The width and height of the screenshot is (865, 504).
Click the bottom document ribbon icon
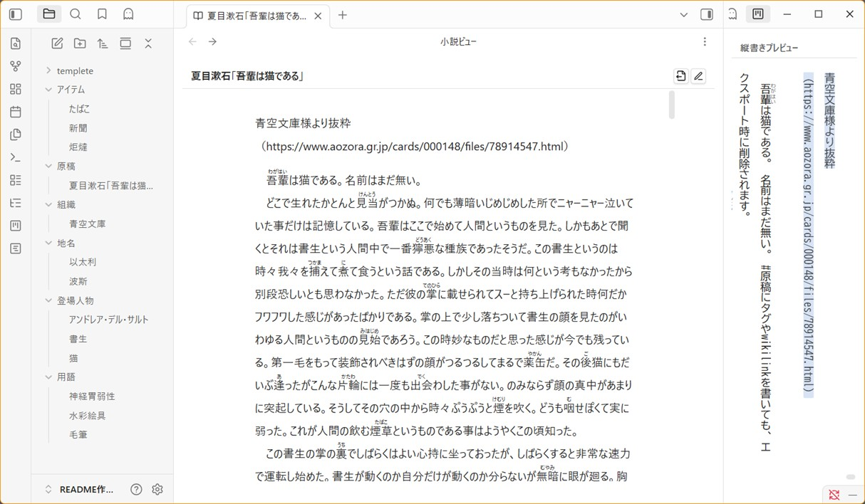click(x=15, y=248)
